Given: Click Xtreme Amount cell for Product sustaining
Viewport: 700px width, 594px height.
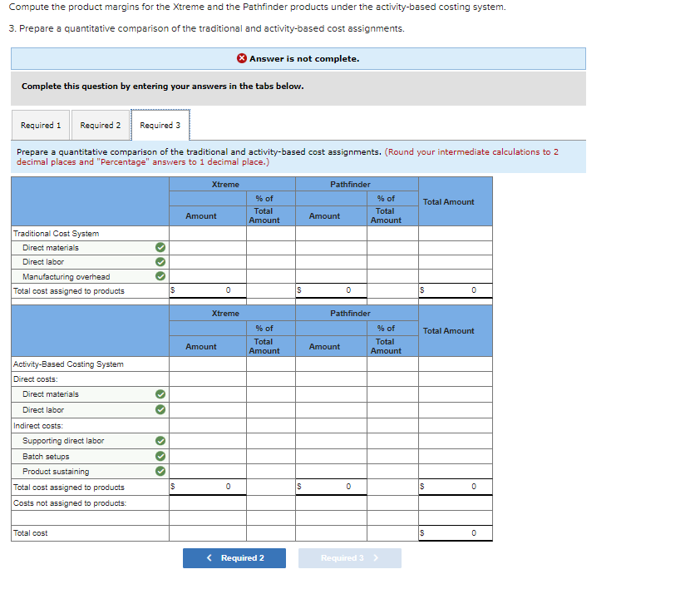Looking at the screenshot, I should [x=208, y=471].
